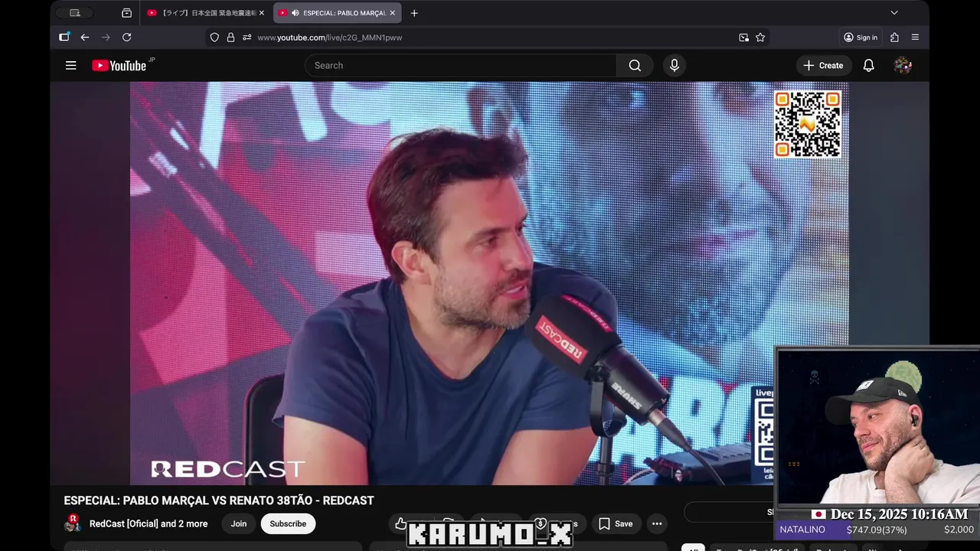This screenshot has width=980, height=551.
Task: View site info via the padlock icon
Action: (x=230, y=37)
